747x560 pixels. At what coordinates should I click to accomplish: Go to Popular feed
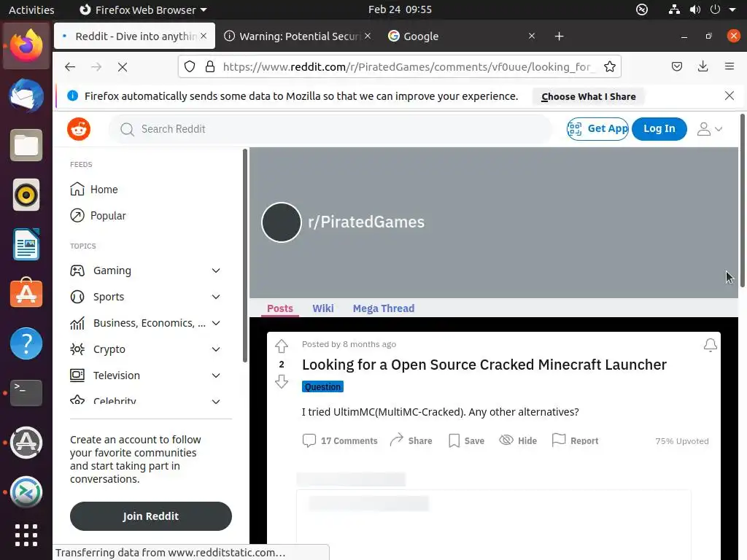click(98, 215)
